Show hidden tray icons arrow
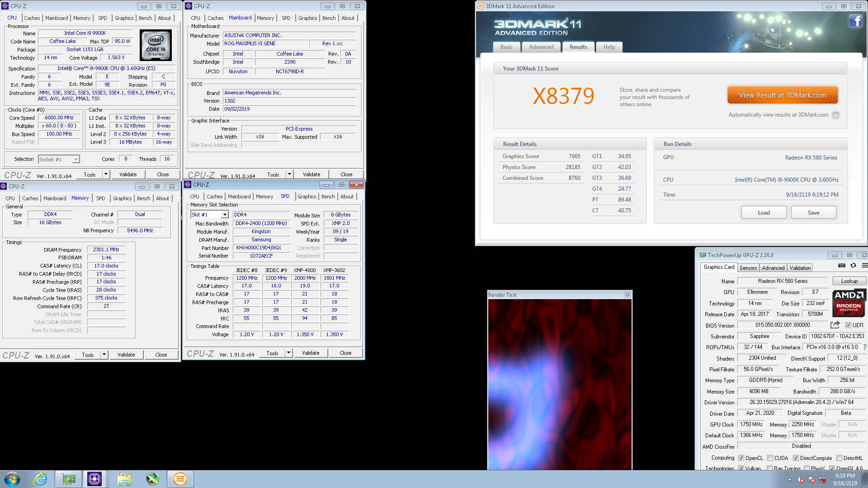The height and width of the screenshot is (488, 868). pyautogui.click(x=789, y=480)
